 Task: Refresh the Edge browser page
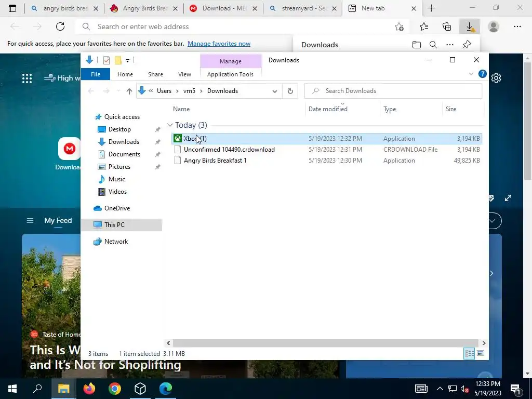(x=60, y=26)
